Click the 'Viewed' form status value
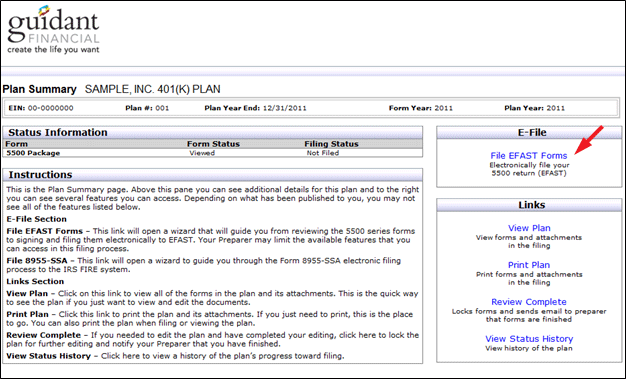 pos(202,153)
